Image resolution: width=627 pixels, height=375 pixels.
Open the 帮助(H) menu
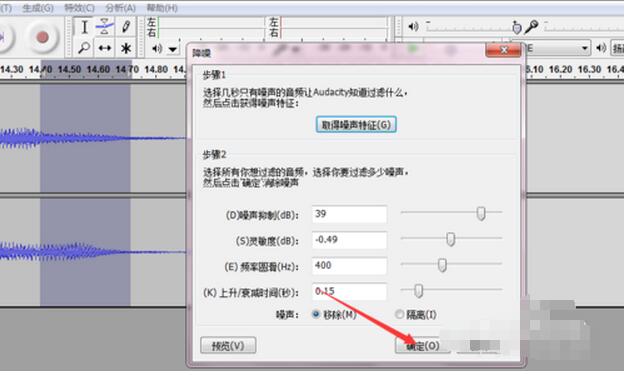[x=162, y=8]
